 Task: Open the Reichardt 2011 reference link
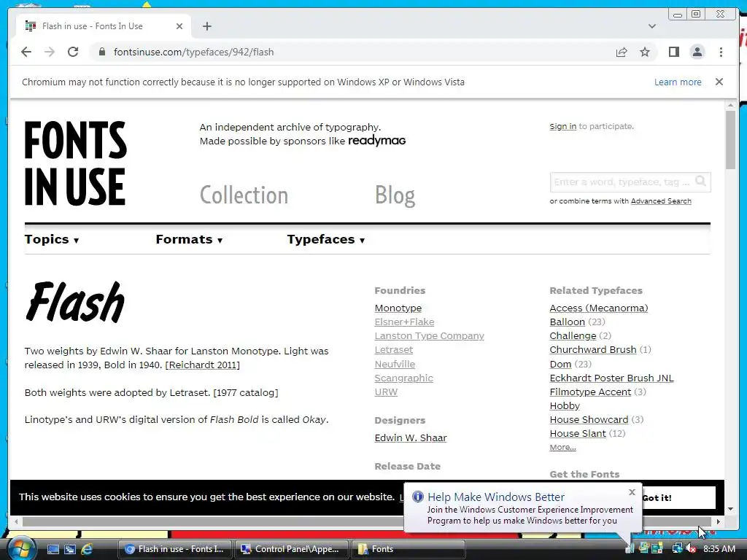pos(203,365)
